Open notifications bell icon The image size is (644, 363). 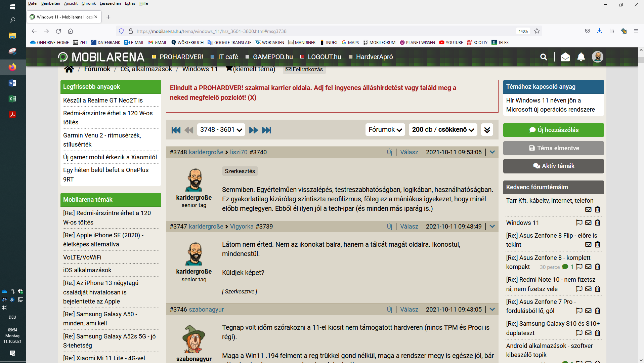click(581, 57)
